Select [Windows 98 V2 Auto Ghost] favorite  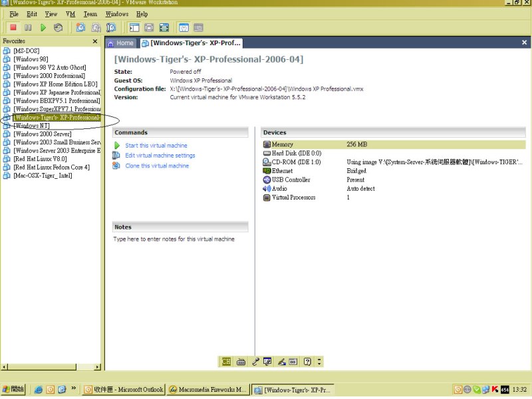tap(49, 68)
